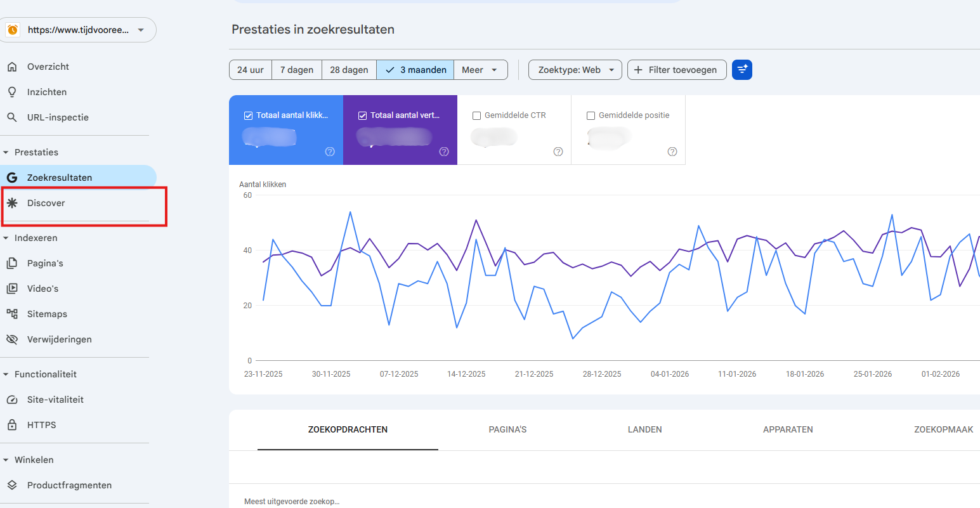
Task: Open the Zoektype: Web dropdown
Action: tap(575, 70)
